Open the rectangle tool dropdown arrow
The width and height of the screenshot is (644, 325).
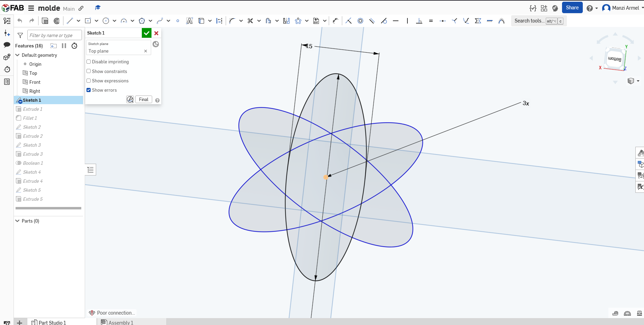(x=96, y=21)
